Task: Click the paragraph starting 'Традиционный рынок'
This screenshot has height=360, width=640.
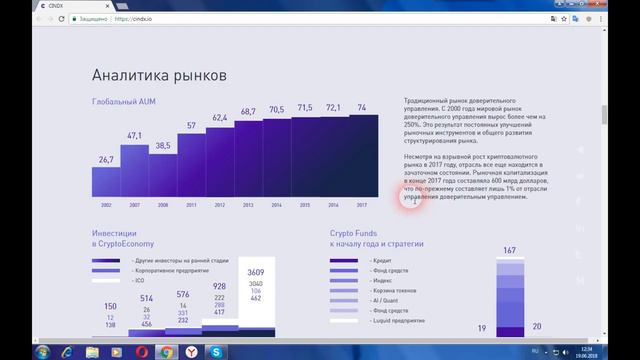Action: point(475,120)
